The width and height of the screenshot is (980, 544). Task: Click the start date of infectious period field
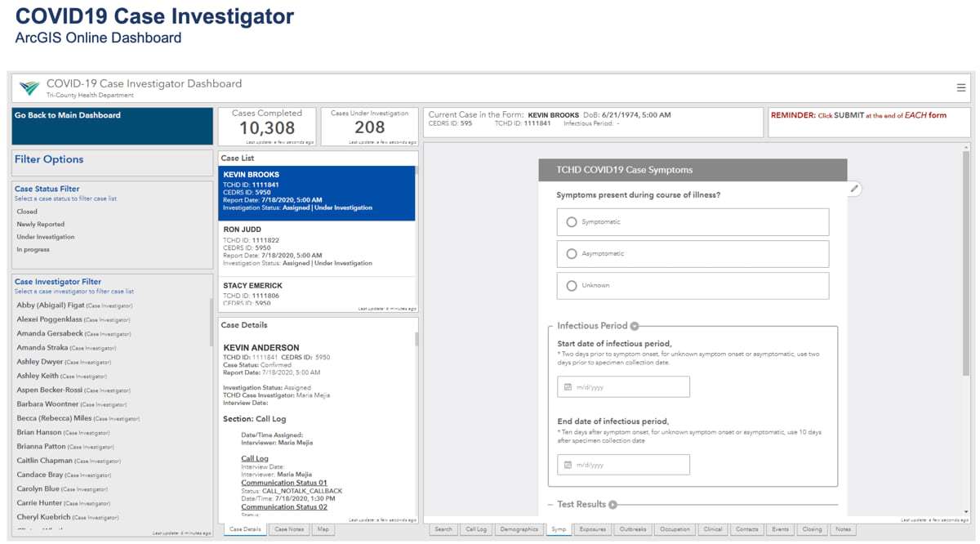(x=623, y=387)
